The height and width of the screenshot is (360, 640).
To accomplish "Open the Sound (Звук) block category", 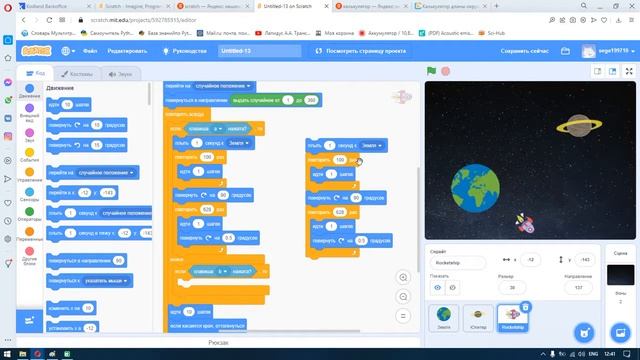I will click(x=29, y=135).
